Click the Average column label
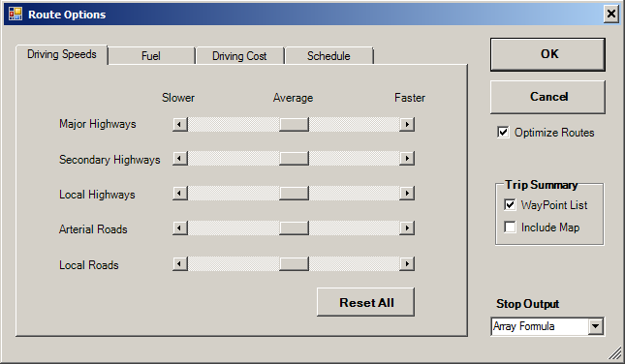 click(293, 98)
